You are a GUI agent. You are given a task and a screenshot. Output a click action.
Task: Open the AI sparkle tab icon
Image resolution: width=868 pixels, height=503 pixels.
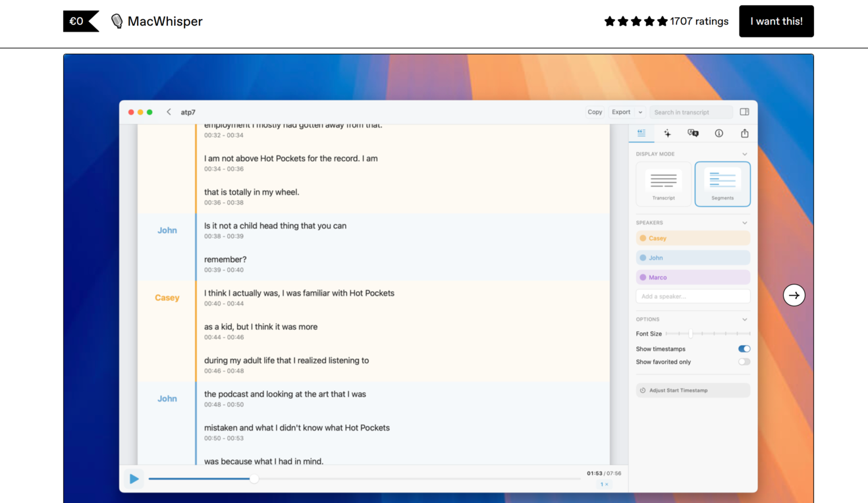(x=667, y=133)
